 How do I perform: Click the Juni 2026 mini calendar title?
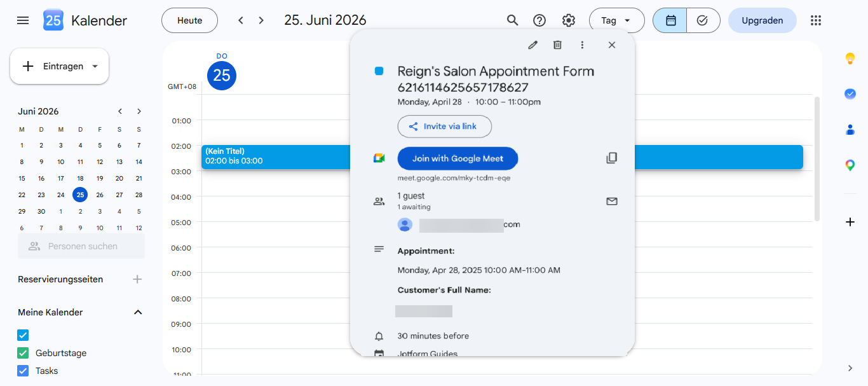coord(38,111)
